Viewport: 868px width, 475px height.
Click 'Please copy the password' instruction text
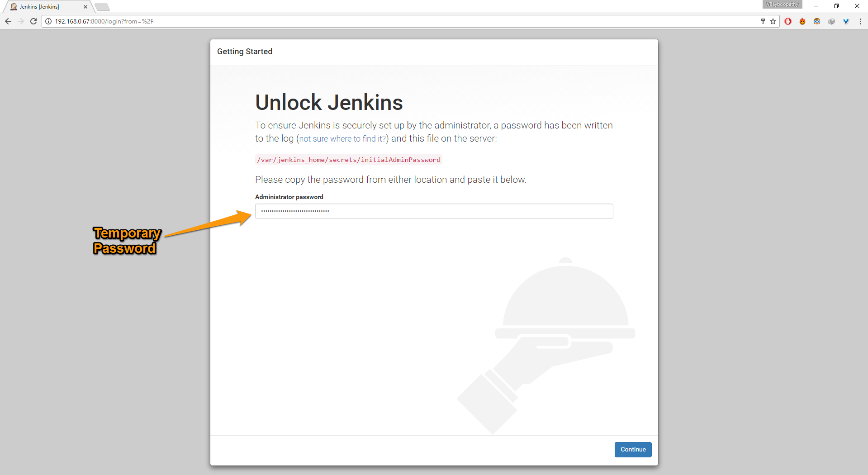[x=391, y=180]
